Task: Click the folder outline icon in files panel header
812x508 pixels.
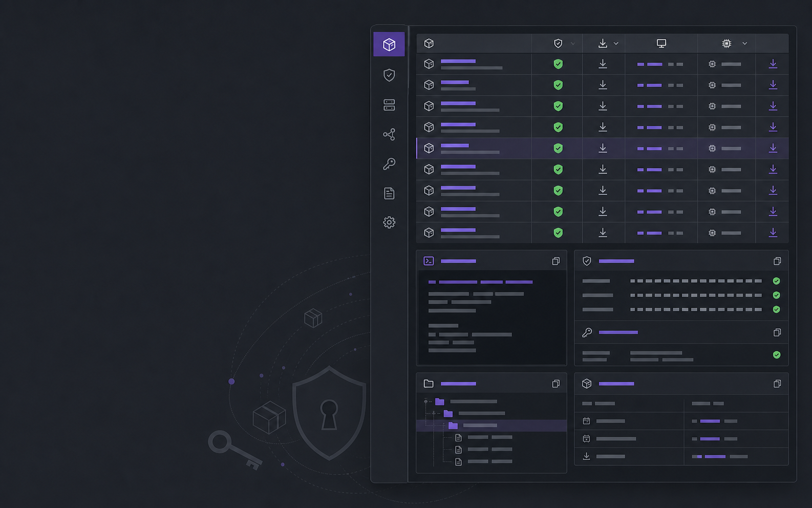Action: pyautogui.click(x=429, y=384)
